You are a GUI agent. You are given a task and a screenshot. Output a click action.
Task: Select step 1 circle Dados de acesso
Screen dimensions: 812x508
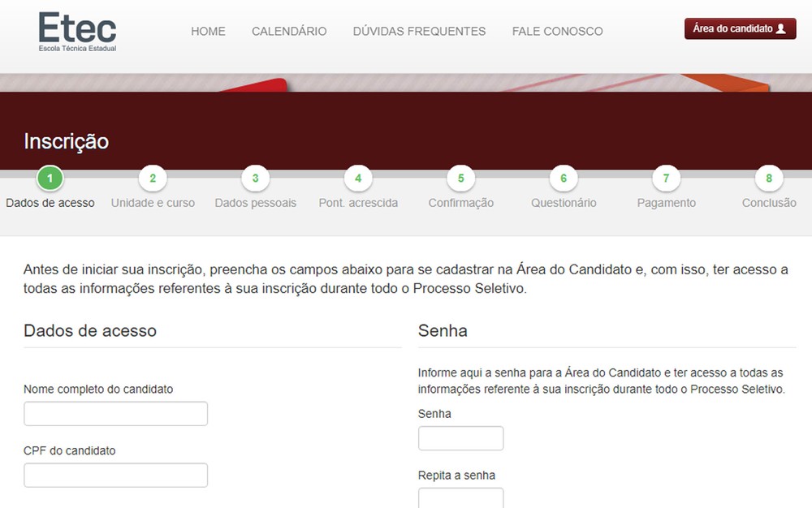click(50, 179)
